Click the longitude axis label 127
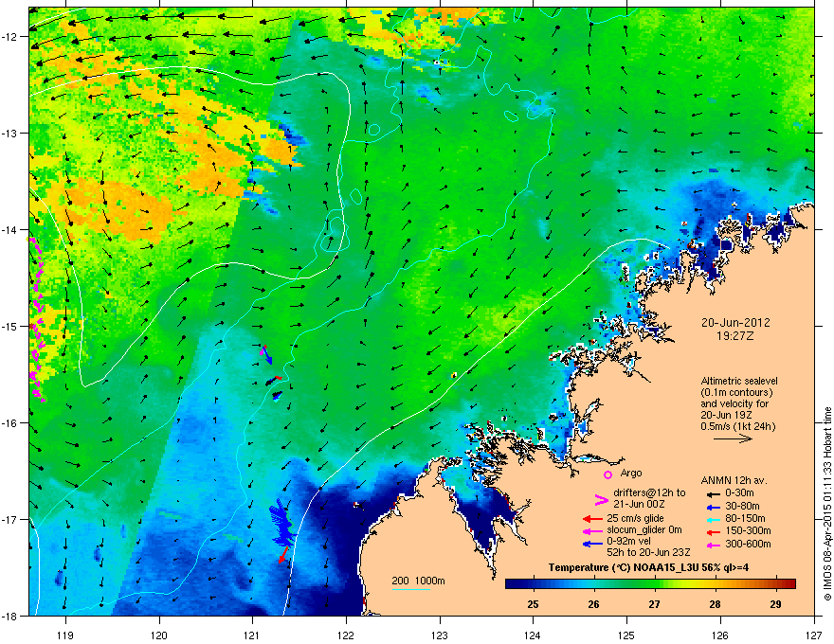Viewport: 834px width, 644px height. click(814, 635)
